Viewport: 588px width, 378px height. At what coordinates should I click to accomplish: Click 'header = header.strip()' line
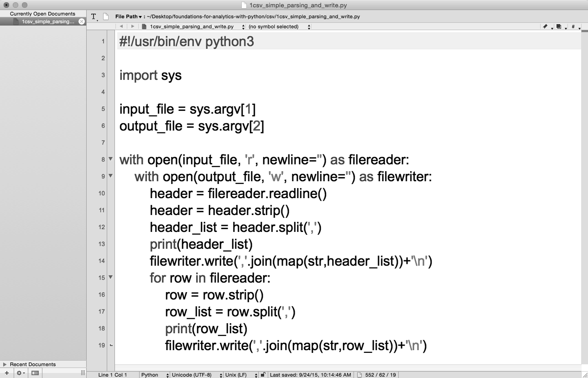click(220, 210)
